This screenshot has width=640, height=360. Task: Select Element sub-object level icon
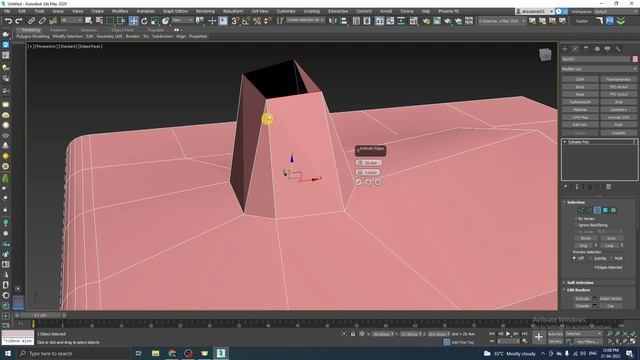tap(613, 210)
